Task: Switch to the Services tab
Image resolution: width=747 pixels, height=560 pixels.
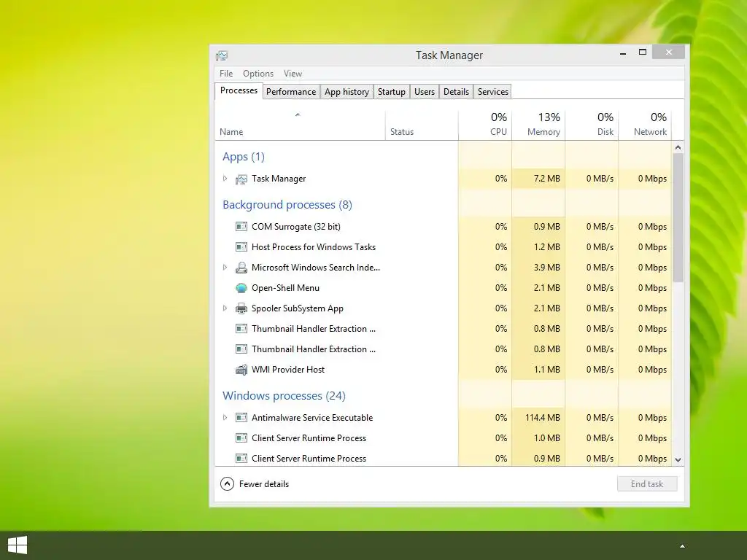Action: pyautogui.click(x=493, y=92)
